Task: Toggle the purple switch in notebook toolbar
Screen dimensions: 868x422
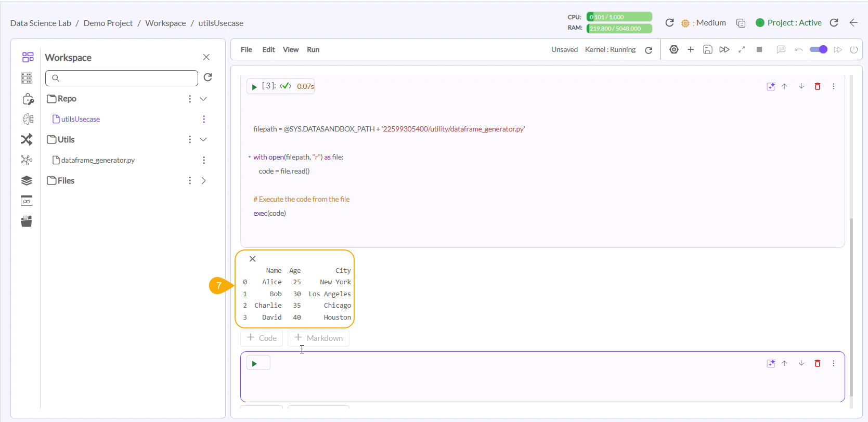Action: click(x=818, y=50)
